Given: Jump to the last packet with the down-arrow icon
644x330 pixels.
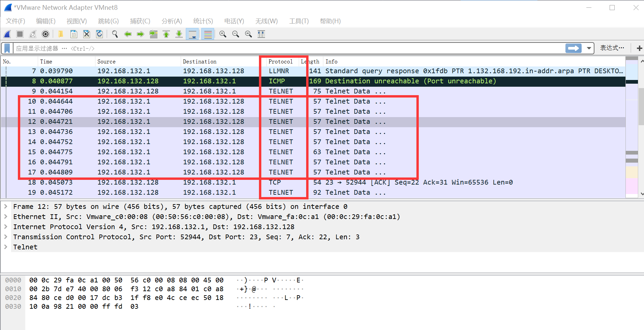Looking at the screenshot, I should 179,34.
